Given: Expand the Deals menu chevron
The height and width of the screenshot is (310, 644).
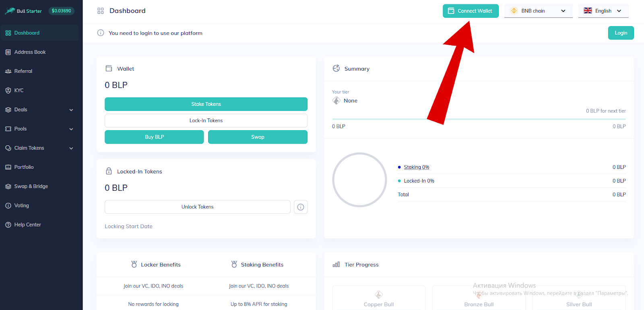Looking at the screenshot, I should click(x=71, y=110).
